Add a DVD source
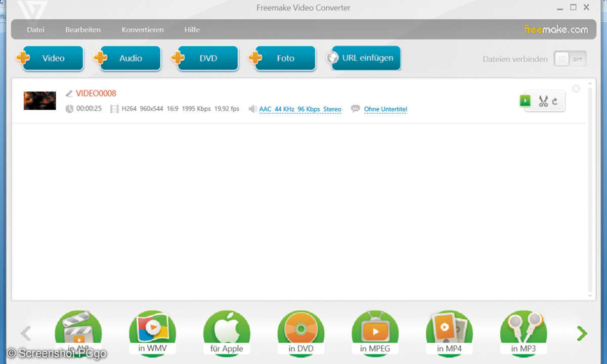 click(x=205, y=58)
